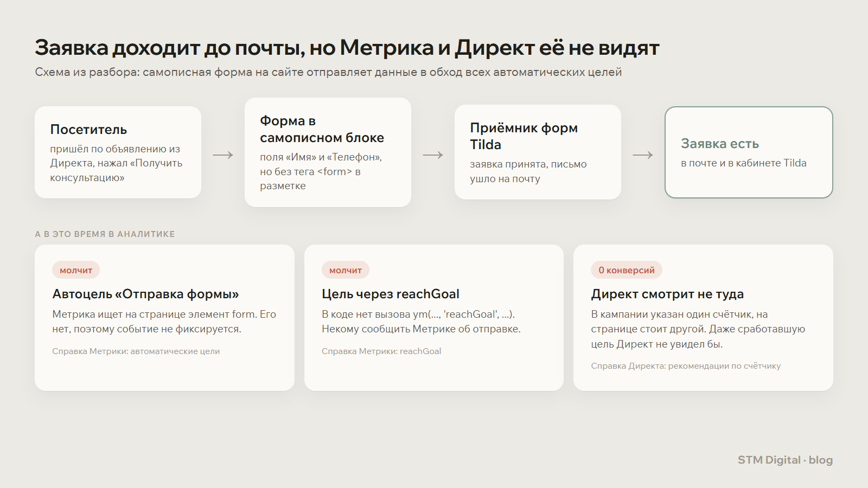Open 'Справка Метрики: reachGoal' reference
The height and width of the screenshot is (488, 868).
381,351
